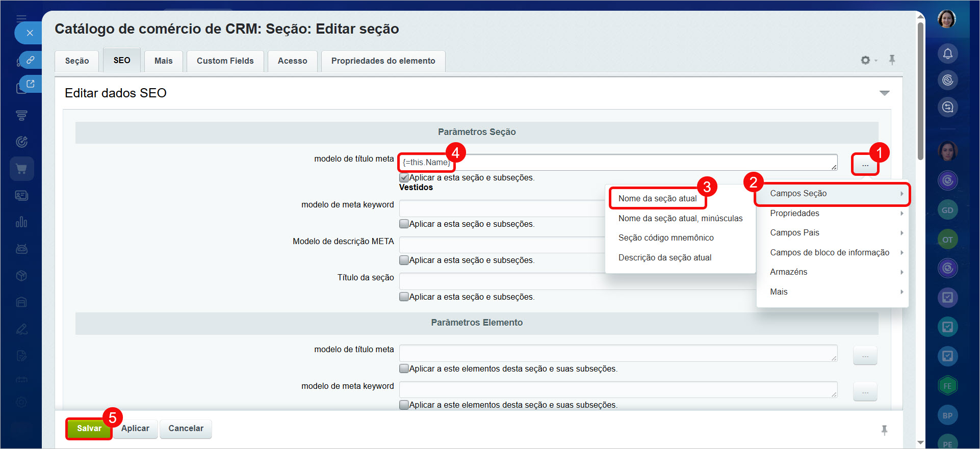The height and width of the screenshot is (449, 980).
Task: Expand the Propriedades submenu
Action: point(832,213)
